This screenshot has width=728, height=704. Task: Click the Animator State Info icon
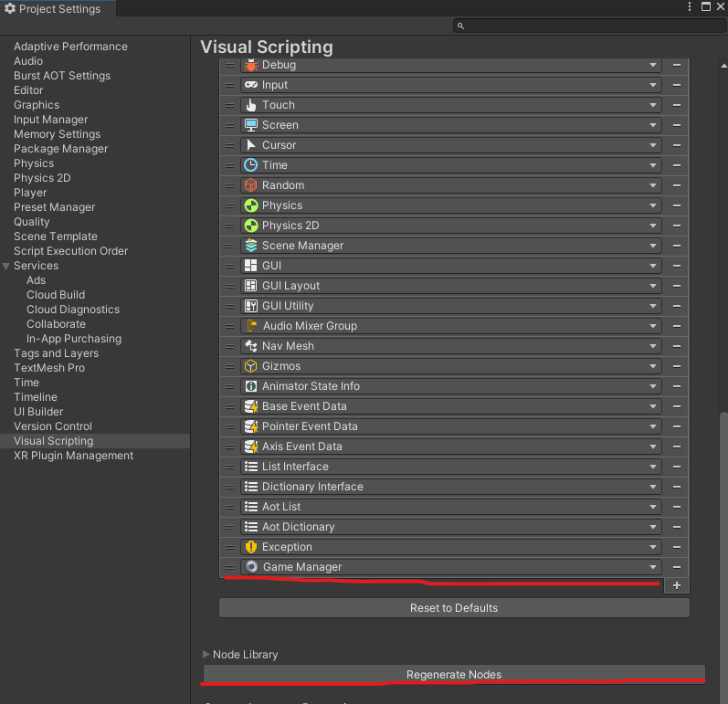click(250, 386)
